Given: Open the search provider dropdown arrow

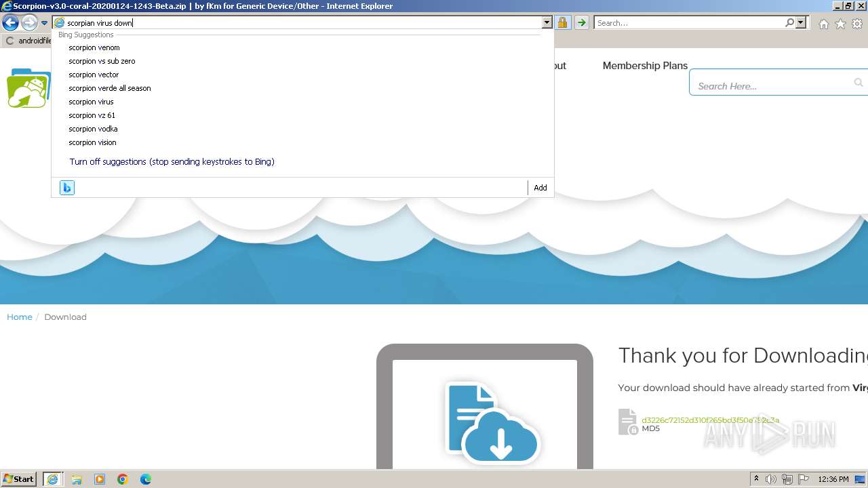Looking at the screenshot, I should 801,22.
